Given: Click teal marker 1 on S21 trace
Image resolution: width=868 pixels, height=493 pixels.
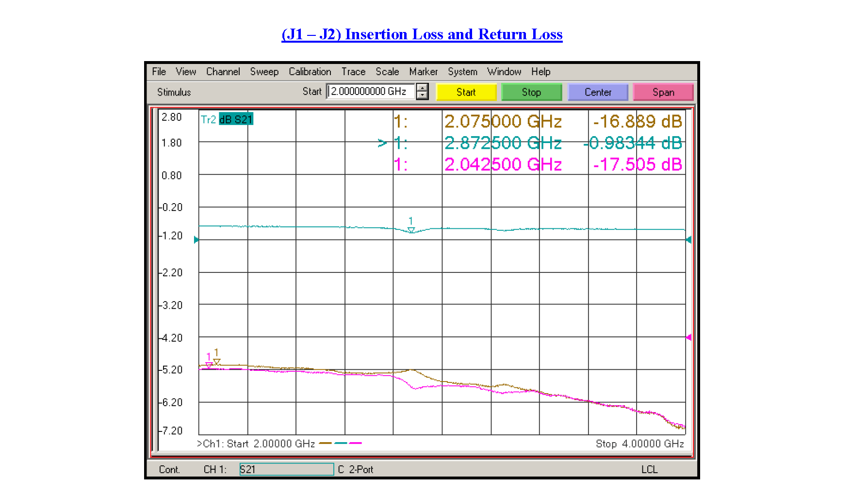Looking at the screenshot, I should (x=411, y=230).
